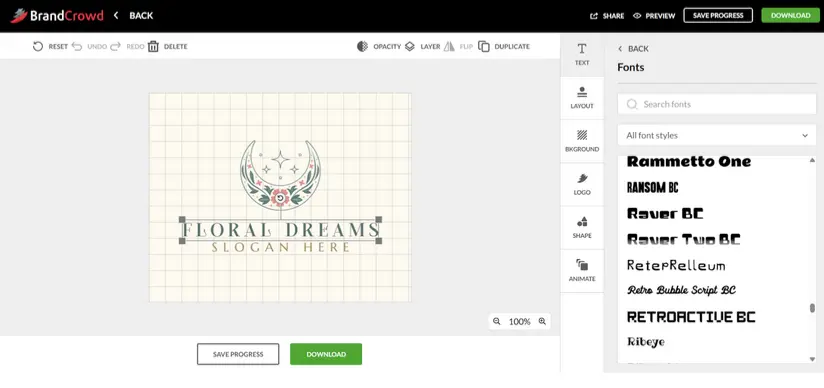The image size is (824, 388).
Task: Click the bottom-right text selection handle
Action: coord(378,241)
